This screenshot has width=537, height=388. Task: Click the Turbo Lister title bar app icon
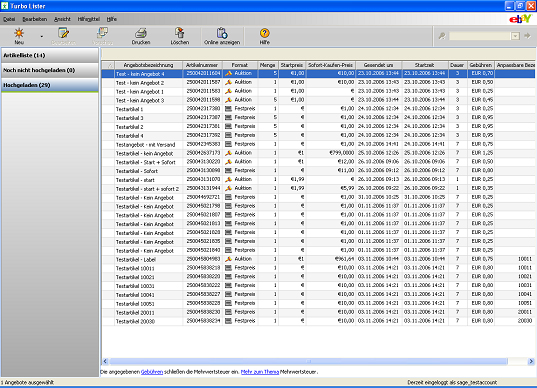(x=5, y=6)
